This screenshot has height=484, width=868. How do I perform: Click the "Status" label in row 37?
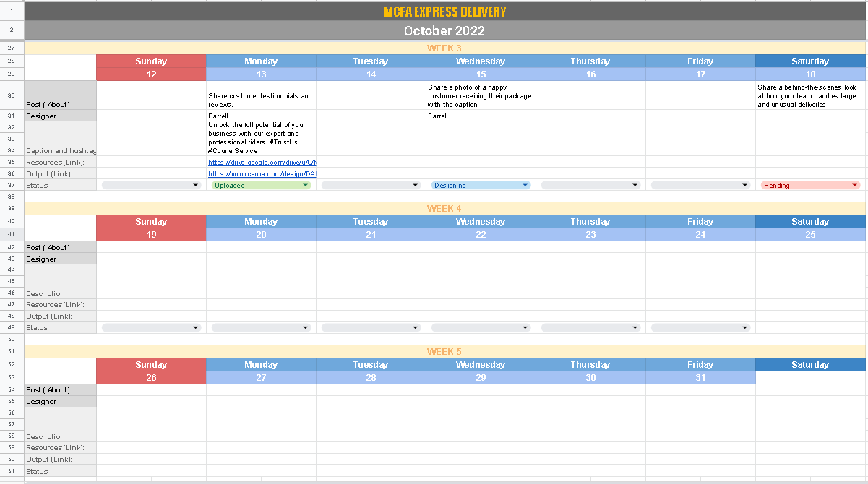coord(61,185)
